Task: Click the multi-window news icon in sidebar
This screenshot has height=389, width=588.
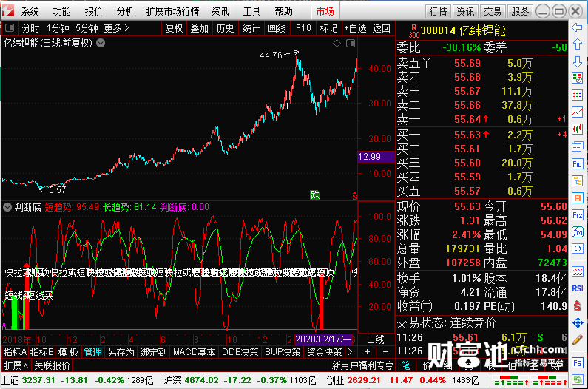Action: click(x=577, y=146)
